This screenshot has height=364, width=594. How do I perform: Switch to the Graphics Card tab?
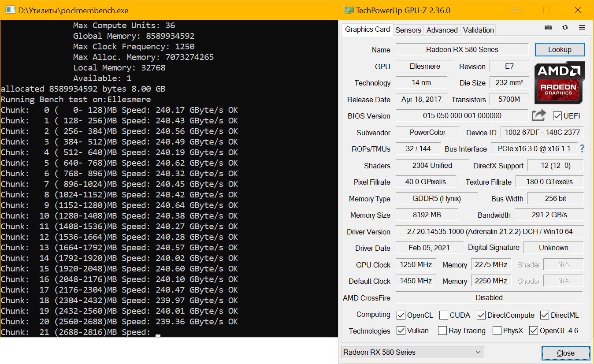[367, 30]
